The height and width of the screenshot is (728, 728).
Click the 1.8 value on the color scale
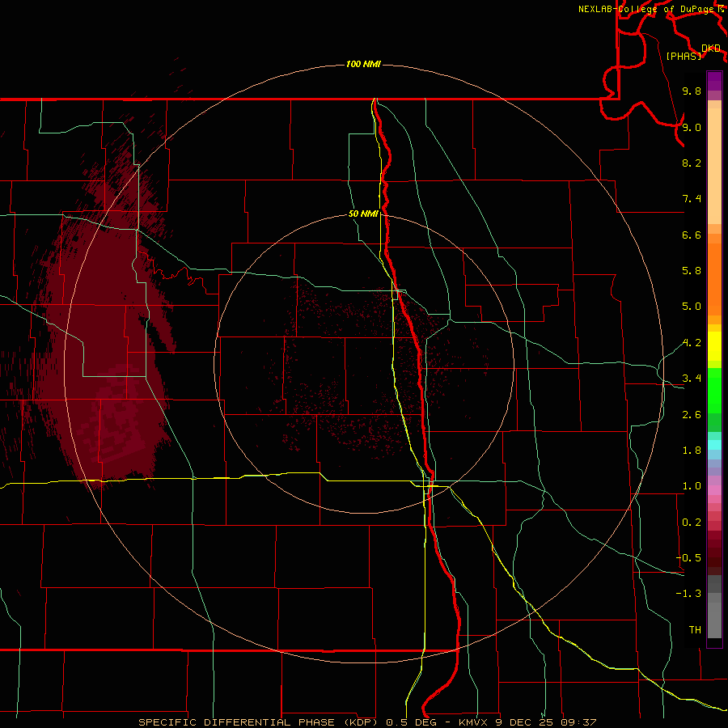[692, 451]
